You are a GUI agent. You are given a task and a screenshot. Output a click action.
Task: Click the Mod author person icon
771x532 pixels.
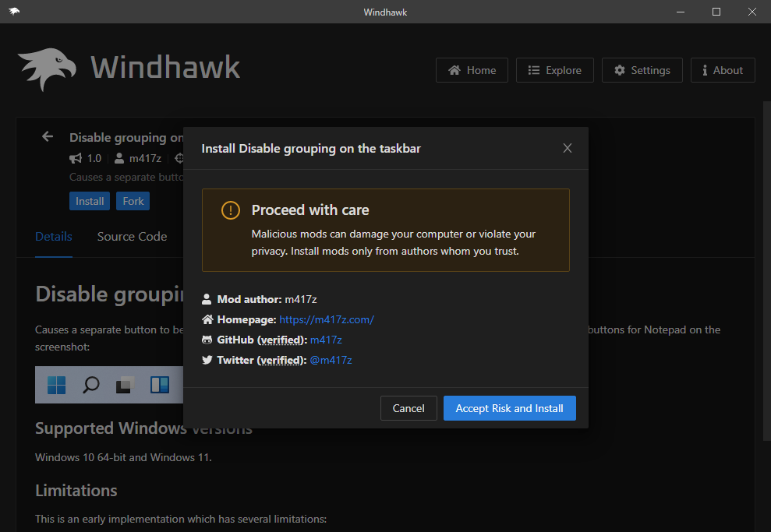pos(207,299)
